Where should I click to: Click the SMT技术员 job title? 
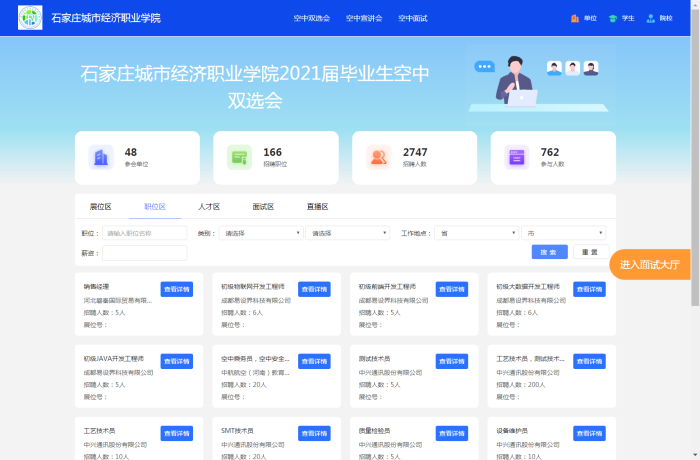click(x=237, y=431)
